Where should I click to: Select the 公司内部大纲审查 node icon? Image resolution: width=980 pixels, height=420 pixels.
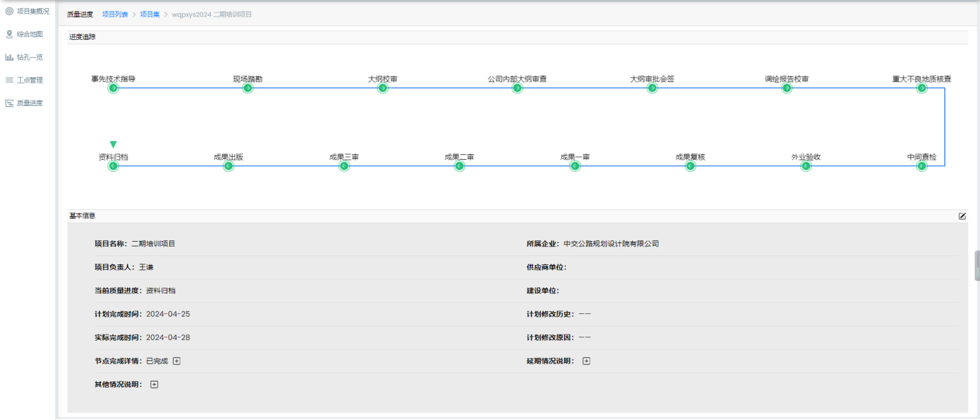517,88
